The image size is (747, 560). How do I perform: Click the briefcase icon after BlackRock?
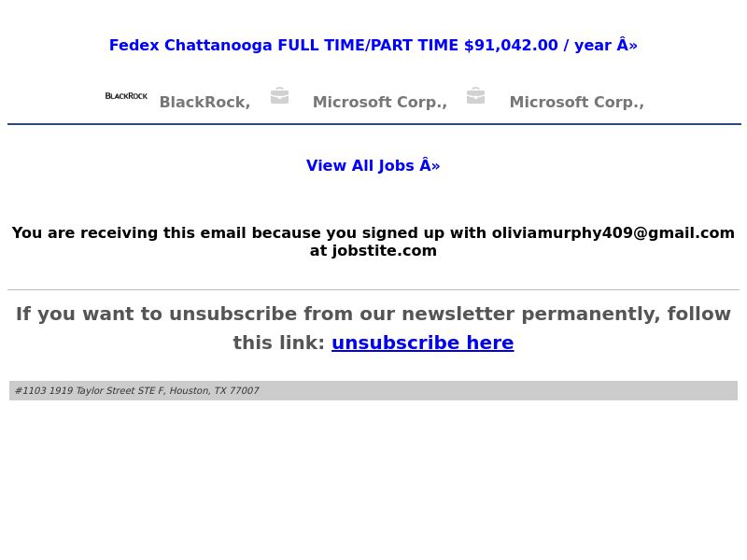tap(279, 96)
